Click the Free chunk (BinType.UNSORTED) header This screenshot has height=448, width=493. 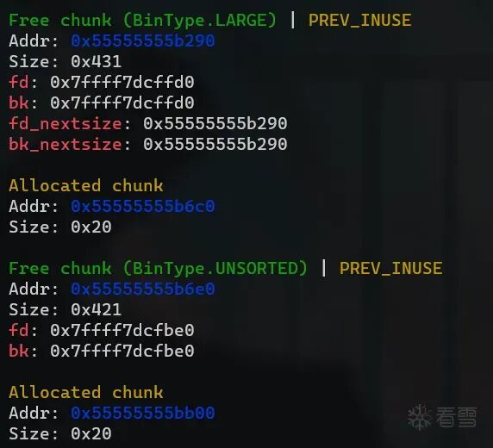click(x=158, y=269)
